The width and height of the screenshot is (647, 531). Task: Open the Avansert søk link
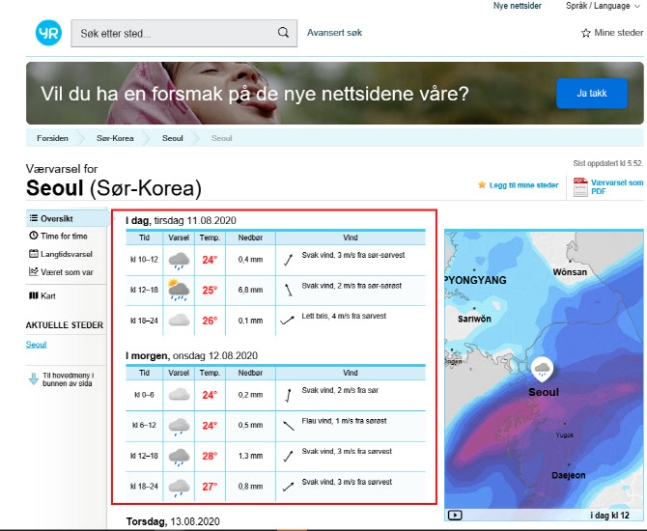pyautogui.click(x=334, y=33)
